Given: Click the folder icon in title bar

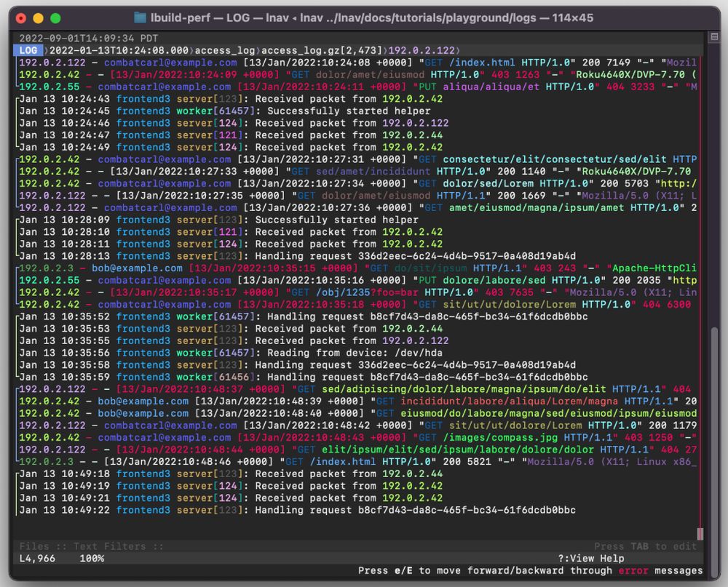Looking at the screenshot, I should [x=140, y=17].
